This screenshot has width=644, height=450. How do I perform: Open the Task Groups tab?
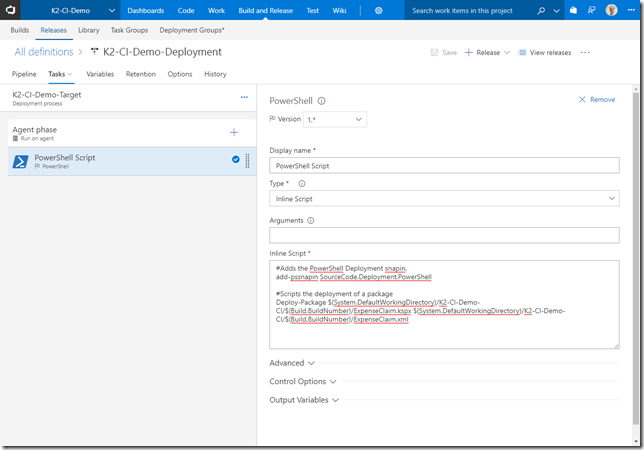click(129, 30)
